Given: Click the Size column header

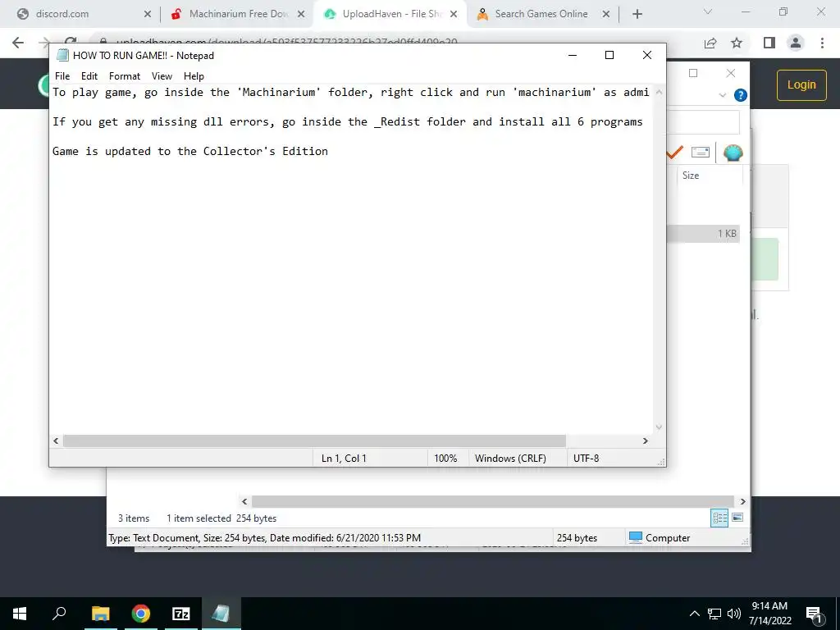Looking at the screenshot, I should click(x=710, y=176).
